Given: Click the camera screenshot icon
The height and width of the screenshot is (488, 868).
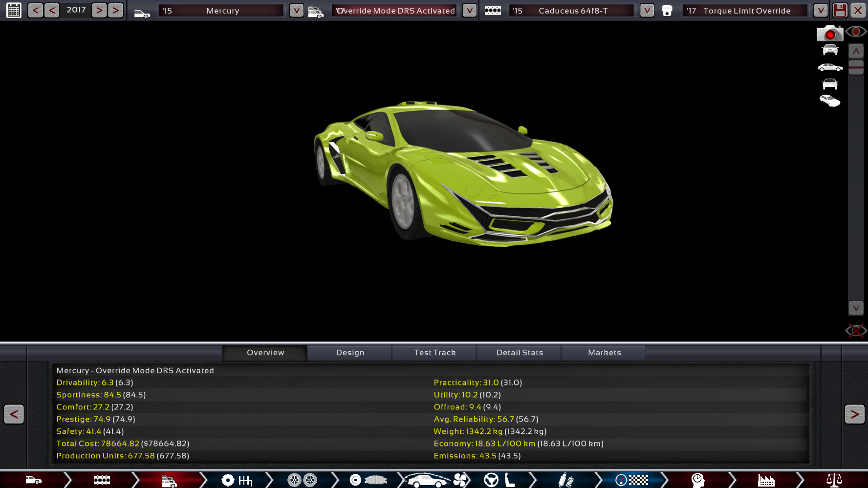Looking at the screenshot, I should click(829, 33).
